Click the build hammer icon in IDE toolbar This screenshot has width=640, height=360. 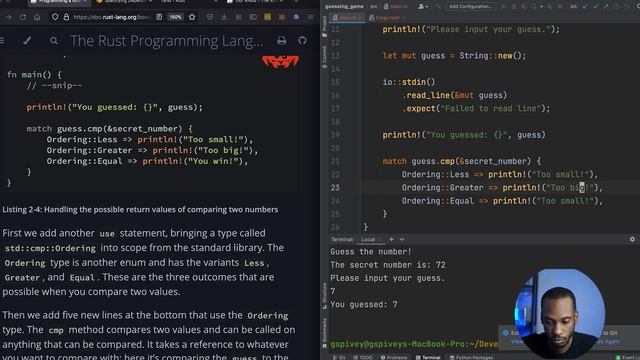coord(438,7)
